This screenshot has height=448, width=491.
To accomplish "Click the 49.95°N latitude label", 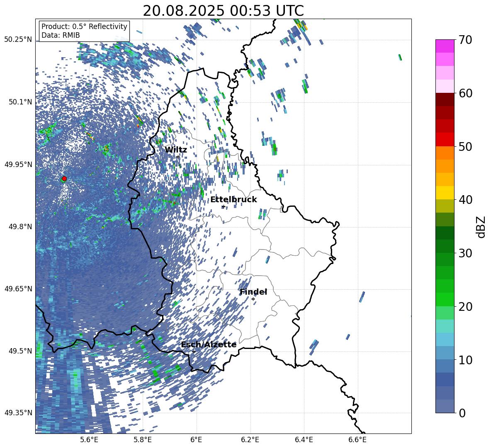I will point(18,164).
